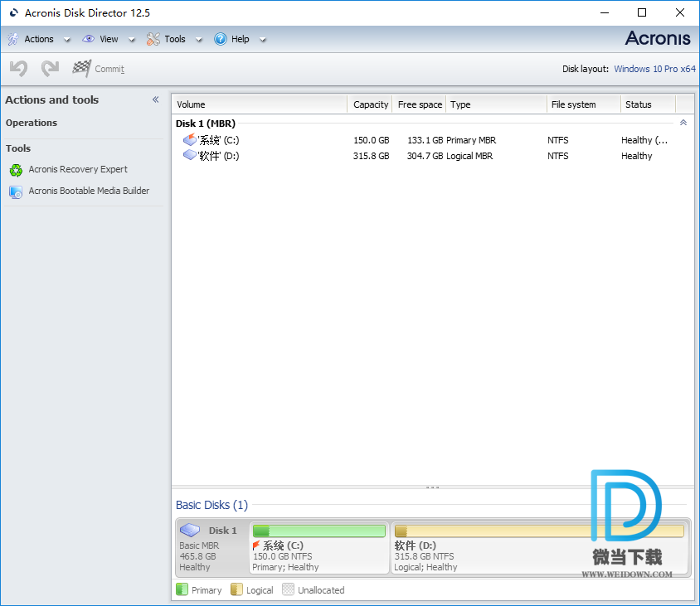Click the green C: partition usage bar

coord(318,531)
